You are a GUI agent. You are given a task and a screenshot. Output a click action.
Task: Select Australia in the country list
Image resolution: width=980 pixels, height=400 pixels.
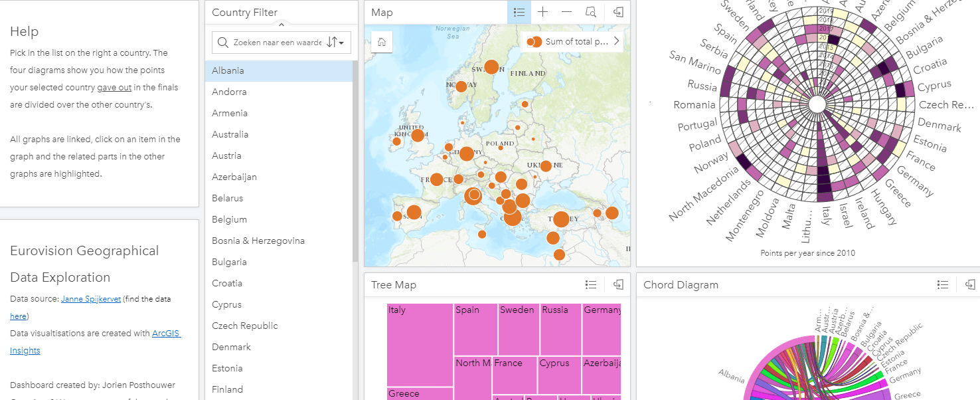(279, 134)
